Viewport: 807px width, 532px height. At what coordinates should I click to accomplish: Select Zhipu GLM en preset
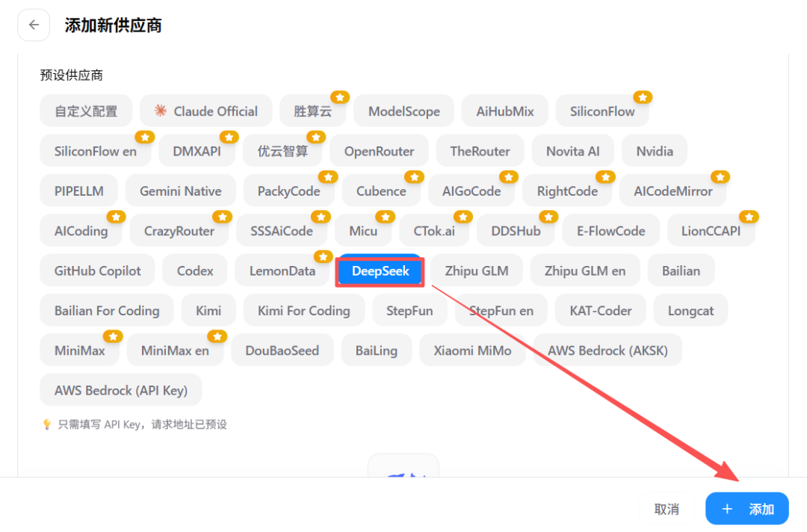585,270
